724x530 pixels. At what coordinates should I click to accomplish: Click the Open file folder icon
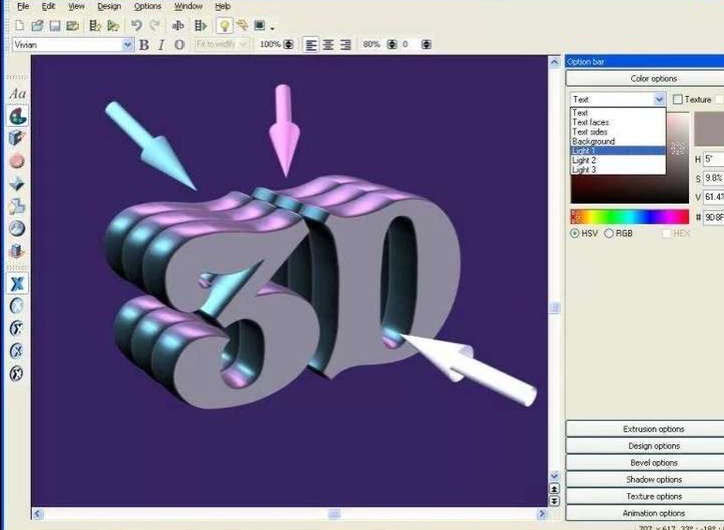(37, 25)
